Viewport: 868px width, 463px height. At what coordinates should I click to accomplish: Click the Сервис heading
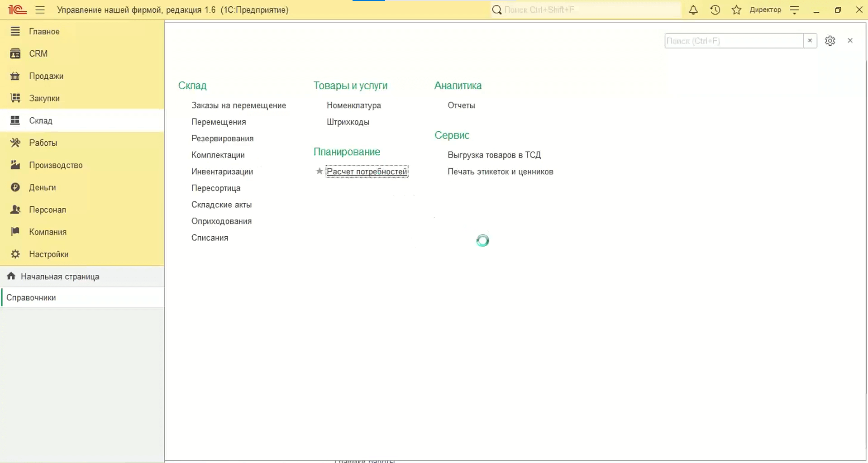[452, 135]
